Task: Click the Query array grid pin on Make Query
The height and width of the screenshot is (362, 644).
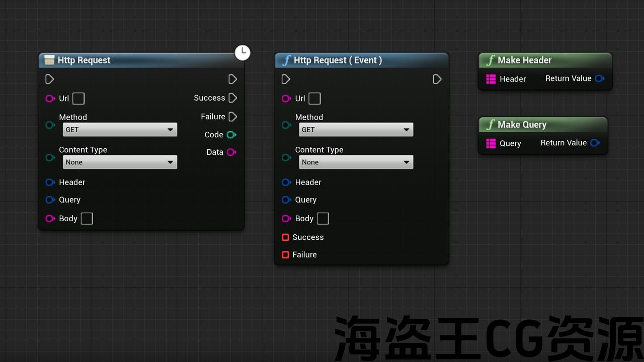Action: (491, 143)
